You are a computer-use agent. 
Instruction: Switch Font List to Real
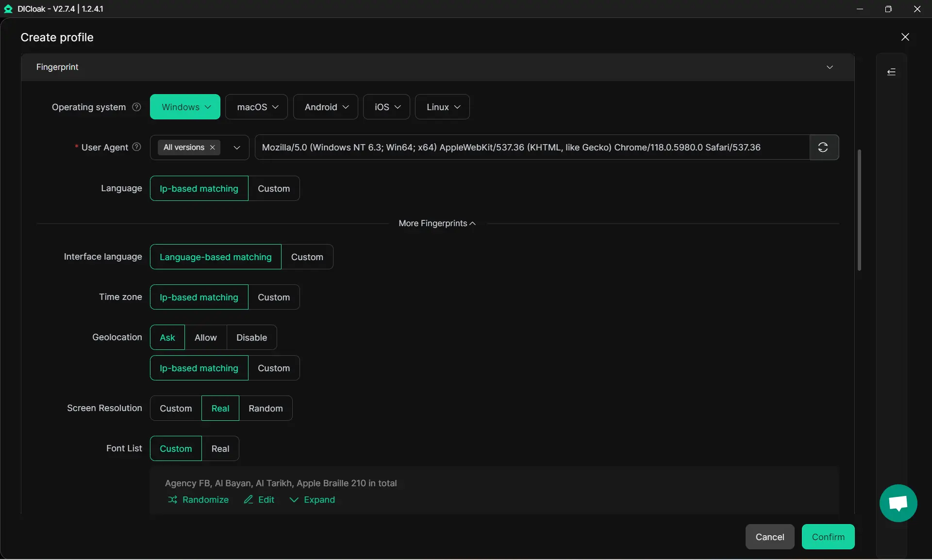point(220,448)
